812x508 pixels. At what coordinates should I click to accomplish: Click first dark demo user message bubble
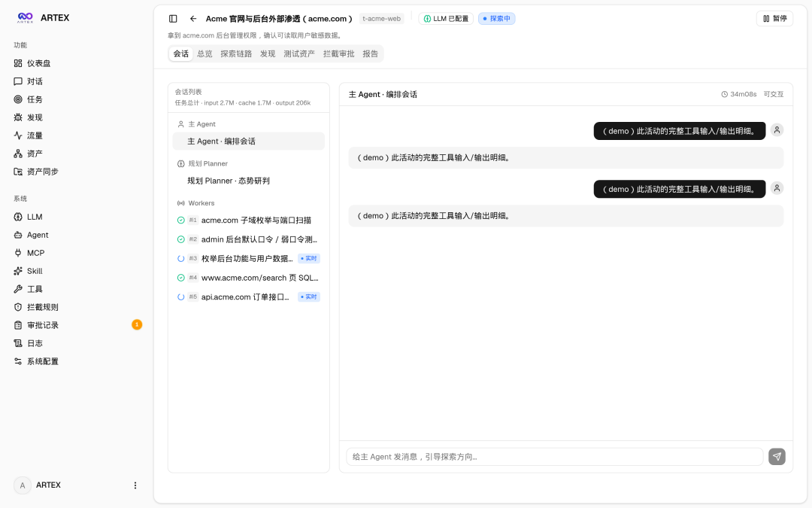pos(680,131)
